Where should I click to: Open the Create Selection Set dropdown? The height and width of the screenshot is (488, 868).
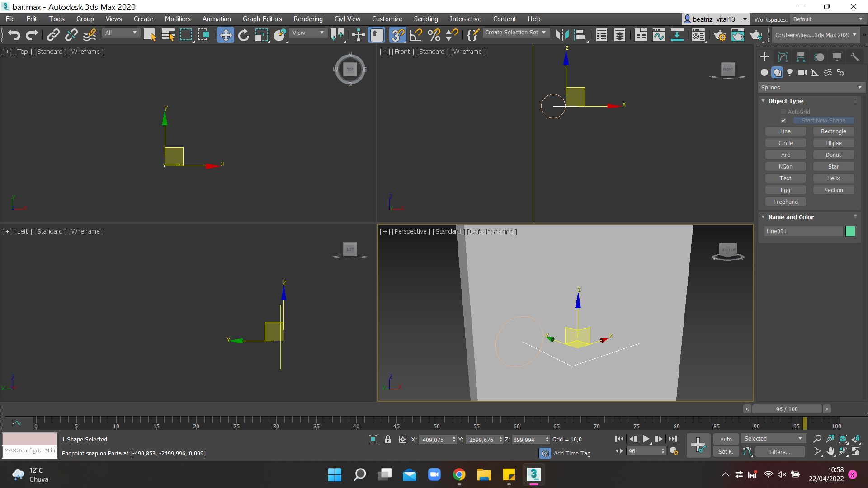click(x=516, y=33)
